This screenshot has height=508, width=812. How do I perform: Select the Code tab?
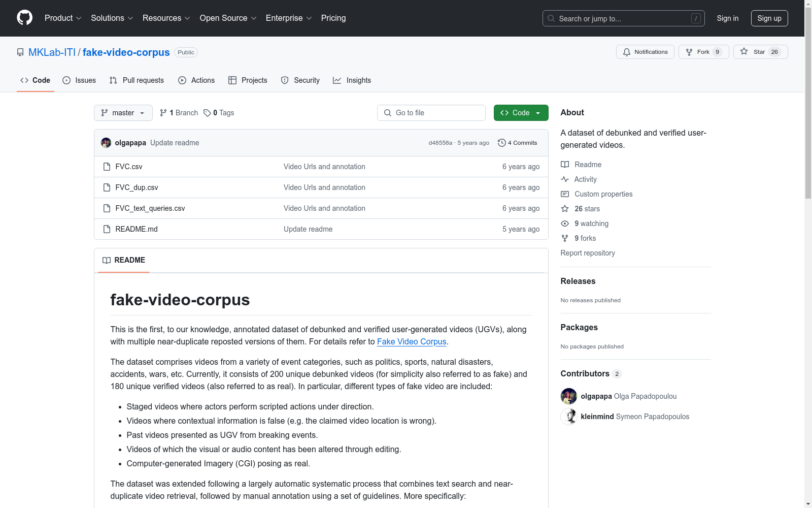(36, 80)
